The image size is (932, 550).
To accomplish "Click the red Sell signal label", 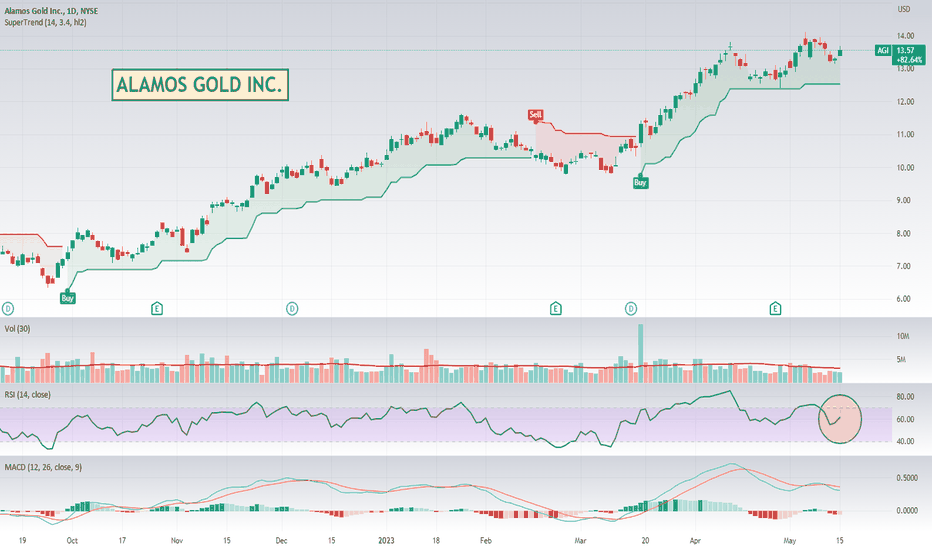I will point(536,114).
